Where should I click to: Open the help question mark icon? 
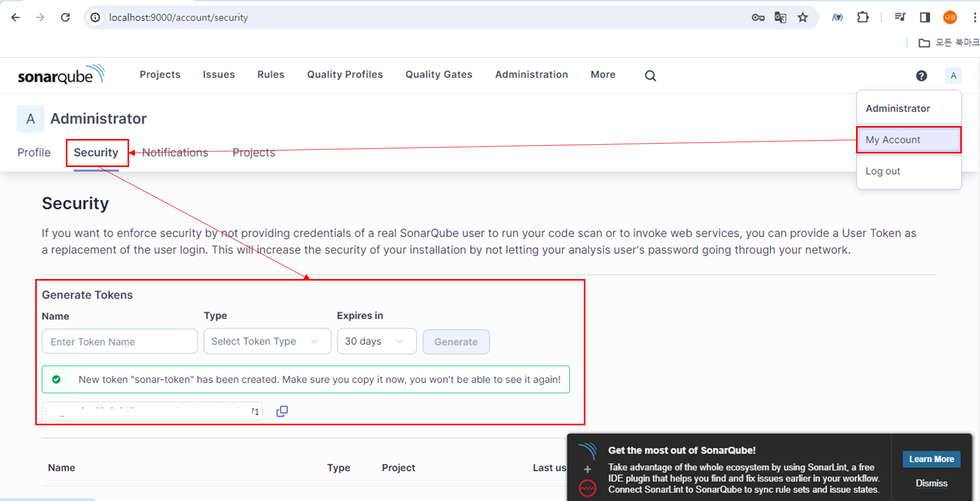click(921, 76)
